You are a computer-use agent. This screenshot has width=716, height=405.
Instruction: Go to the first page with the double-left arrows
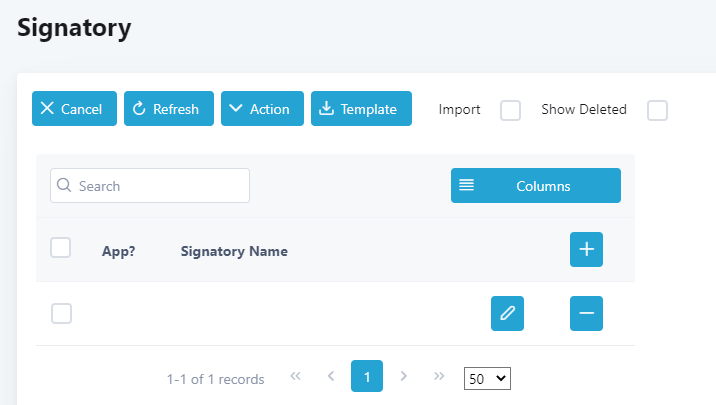pos(295,376)
